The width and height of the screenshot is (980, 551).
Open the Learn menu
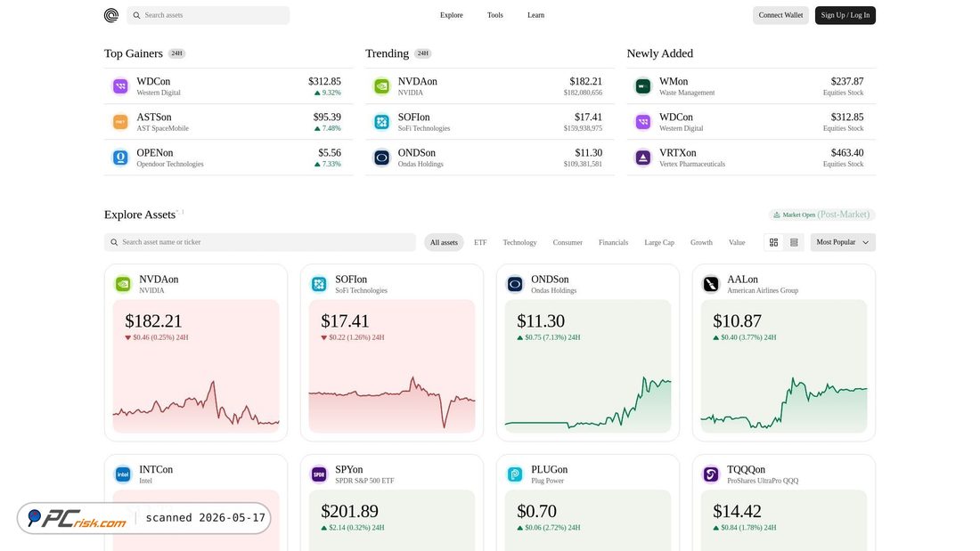pos(535,15)
